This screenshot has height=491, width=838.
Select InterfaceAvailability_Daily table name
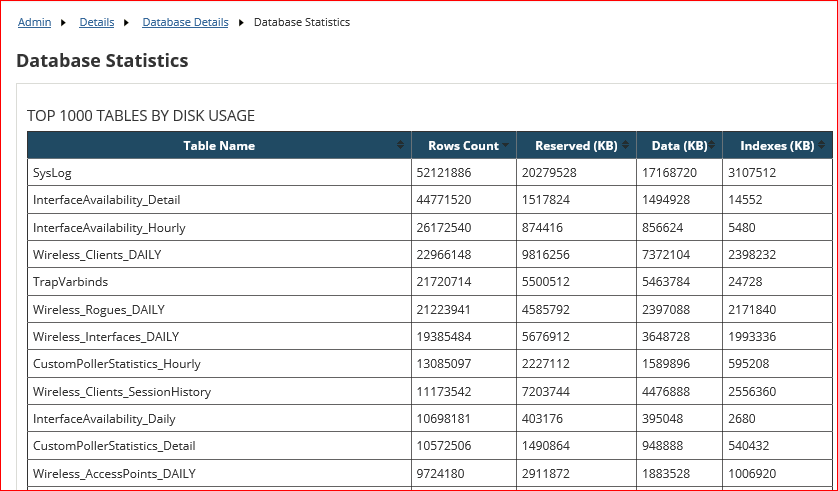tap(104, 419)
